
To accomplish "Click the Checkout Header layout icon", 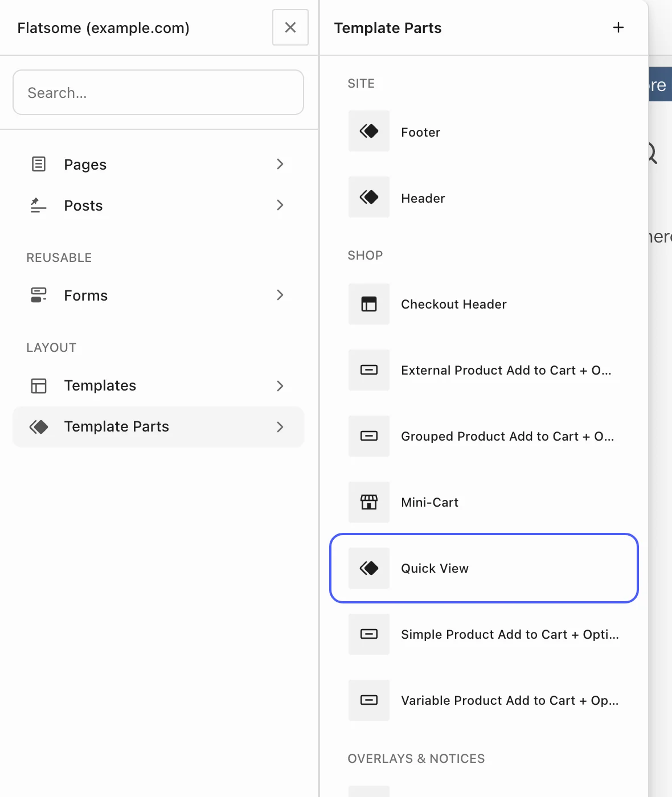I will point(369,304).
